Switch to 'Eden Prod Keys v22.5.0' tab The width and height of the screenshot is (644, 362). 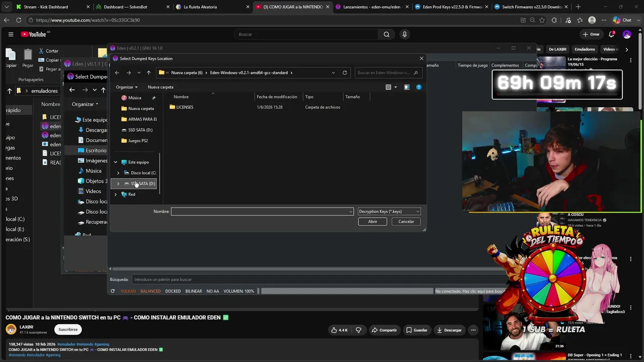coord(451,7)
